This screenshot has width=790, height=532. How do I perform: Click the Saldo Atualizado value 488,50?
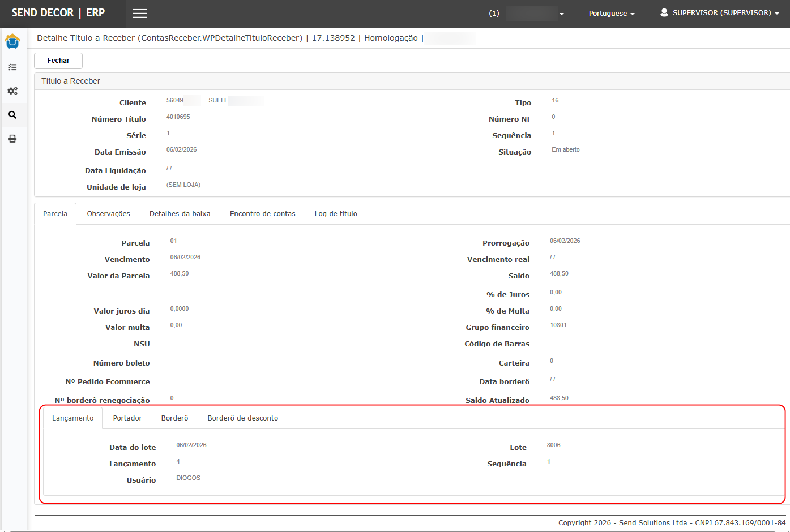click(x=560, y=398)
